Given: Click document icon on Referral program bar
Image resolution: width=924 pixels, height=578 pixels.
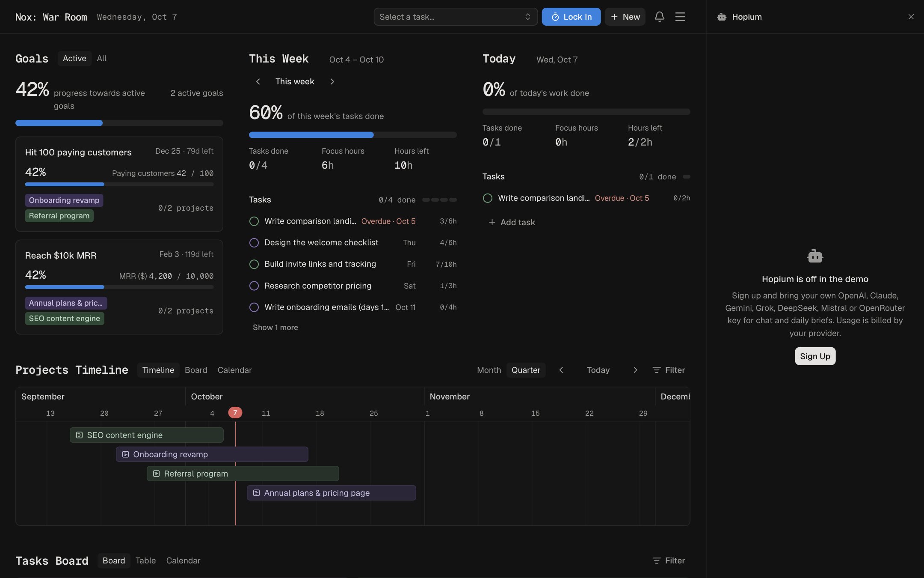Looking at the screenshot, I should [156, 474].
